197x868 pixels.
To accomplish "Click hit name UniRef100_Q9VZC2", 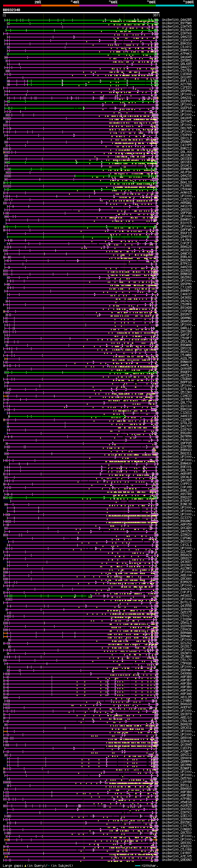I will point(177,755).
